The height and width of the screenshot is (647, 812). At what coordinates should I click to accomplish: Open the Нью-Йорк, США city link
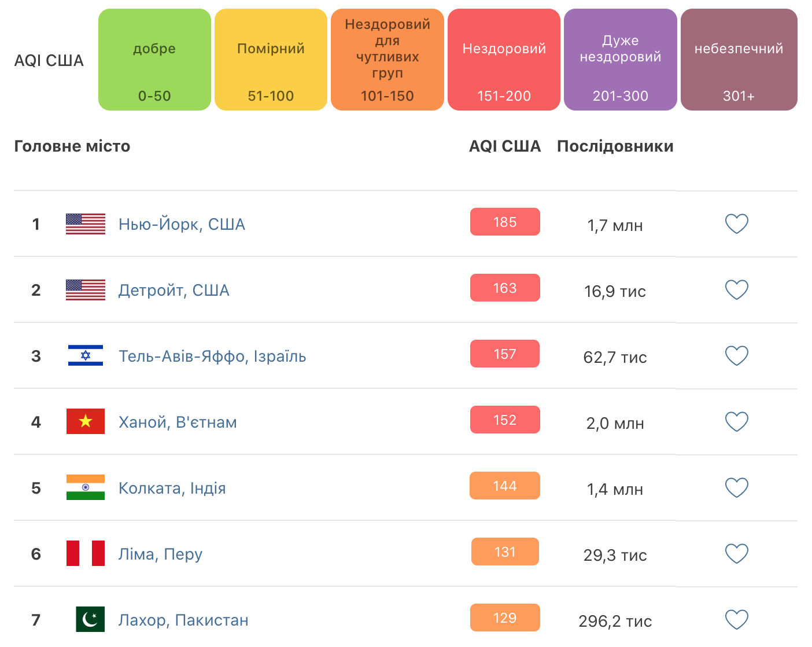tap(182, 224)
